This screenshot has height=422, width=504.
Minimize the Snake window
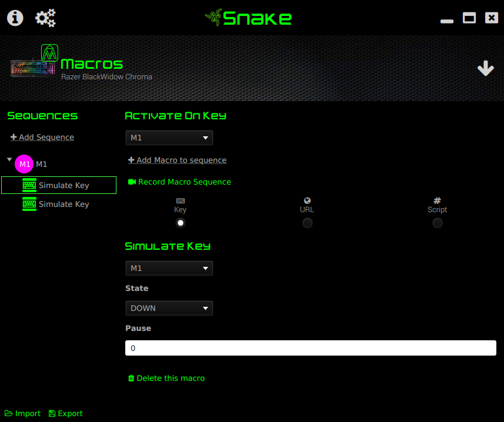coord(447,21)
